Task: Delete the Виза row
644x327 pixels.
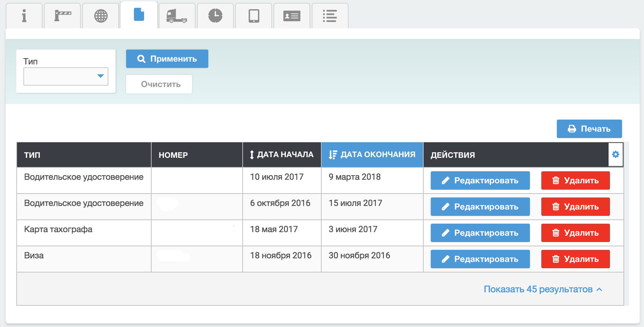Action: point(575,259)
